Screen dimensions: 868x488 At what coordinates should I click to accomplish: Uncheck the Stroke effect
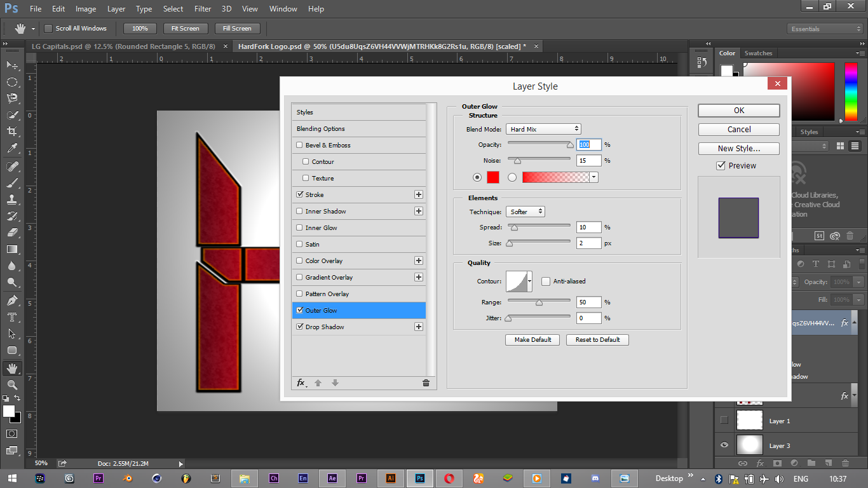point(299,194)
